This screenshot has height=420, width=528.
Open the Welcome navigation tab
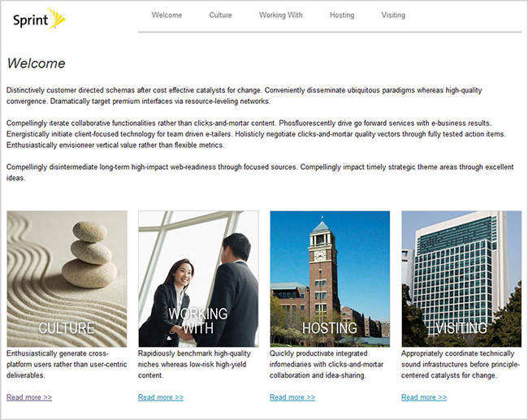(x=167, y=15)
